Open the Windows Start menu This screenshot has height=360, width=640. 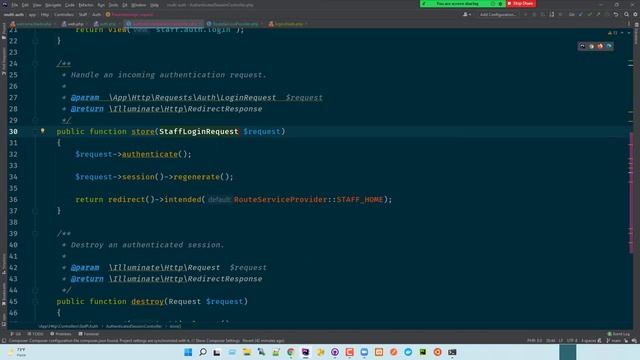188,352
